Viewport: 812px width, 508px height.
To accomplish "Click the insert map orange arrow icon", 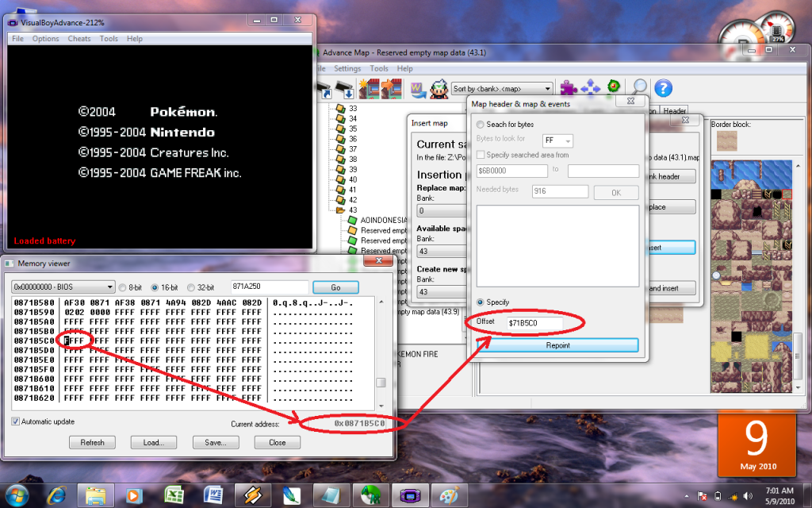I will point(391,89).
